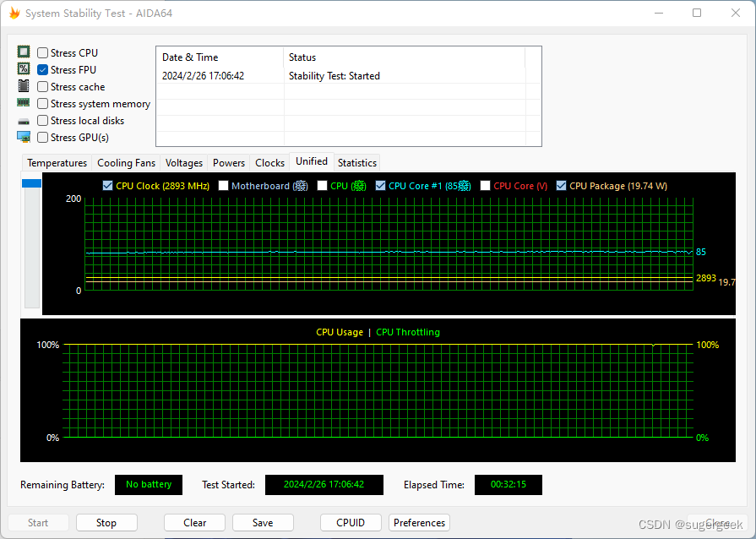This screenshot has width=756, height=539.
Task: Open the Powers tab
Action: click(229, 163)
